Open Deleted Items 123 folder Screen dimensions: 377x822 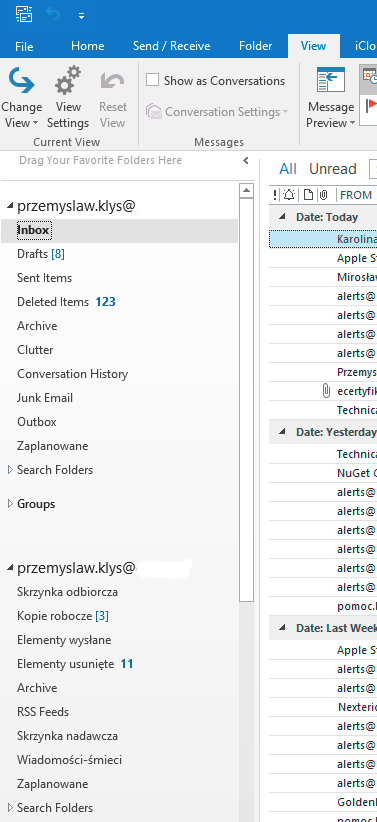(x=66, y=302)
